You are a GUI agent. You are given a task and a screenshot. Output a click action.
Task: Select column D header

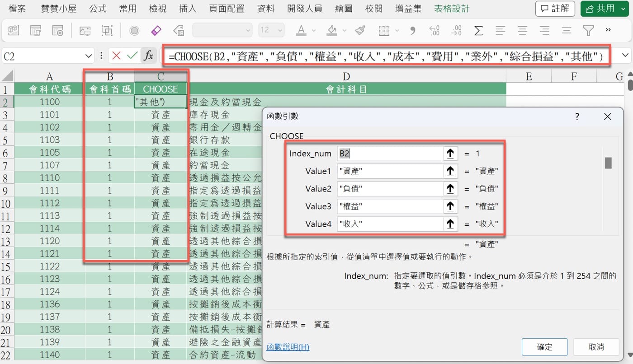(346, 76)
